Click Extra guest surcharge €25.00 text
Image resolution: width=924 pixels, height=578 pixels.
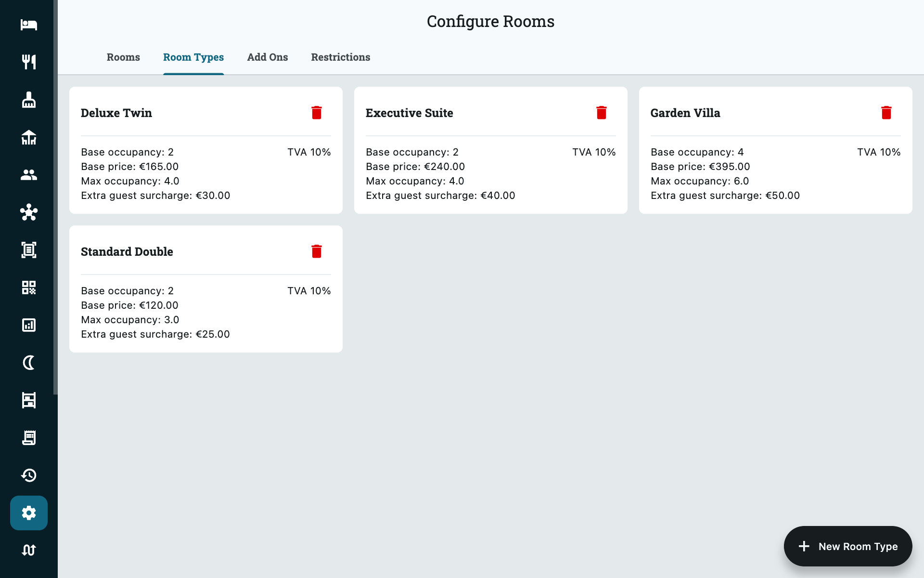point(155,334)
